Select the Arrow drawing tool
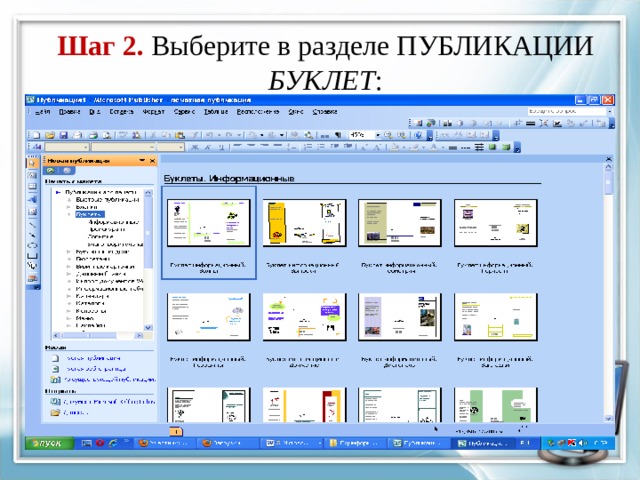Viewport: 640px width, 480px height. coord(32,234)
